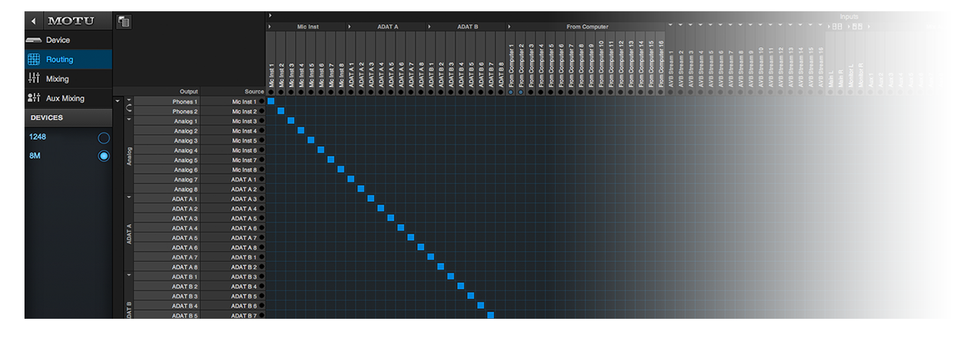Viewport: 980px width, 338px height.
Task: Click the Device interface icon
Action: pyautogui.click(x=34, y=40)
